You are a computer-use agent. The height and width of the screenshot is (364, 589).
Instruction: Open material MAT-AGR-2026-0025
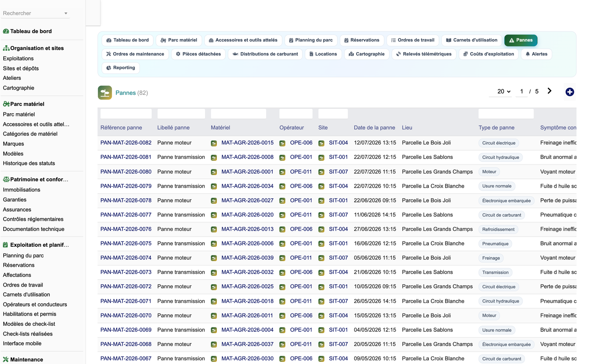(x=247, y=287)
